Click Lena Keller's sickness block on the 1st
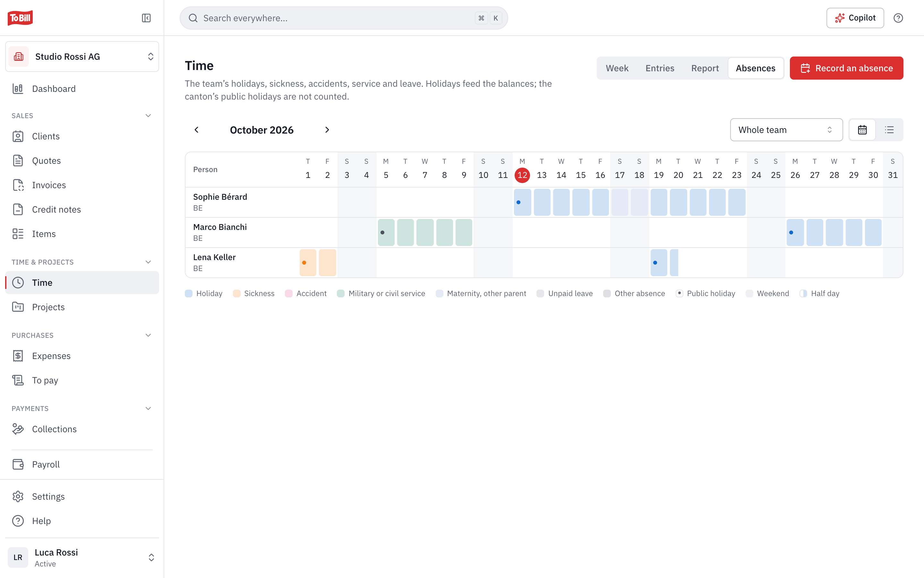 click(x=308, y=263)
